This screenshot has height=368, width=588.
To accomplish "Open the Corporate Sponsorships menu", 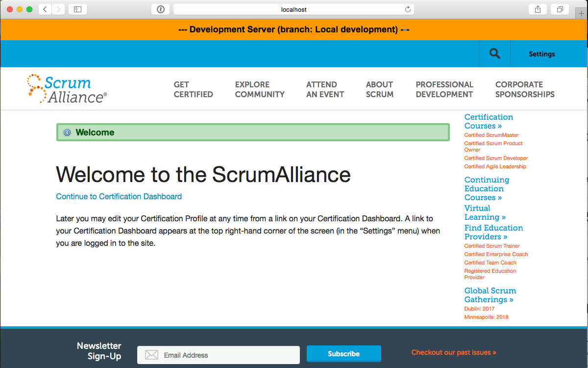I will coord(525,89).
